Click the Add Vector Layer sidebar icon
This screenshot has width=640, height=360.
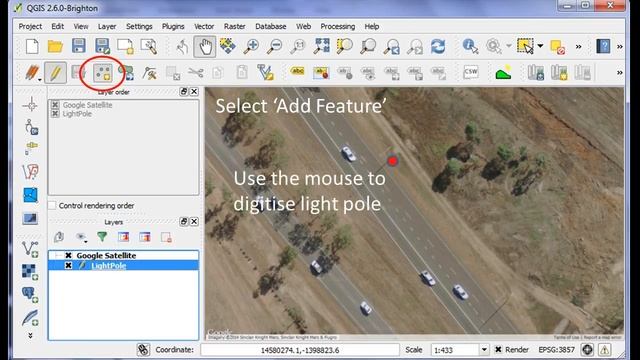click(31, 248)
